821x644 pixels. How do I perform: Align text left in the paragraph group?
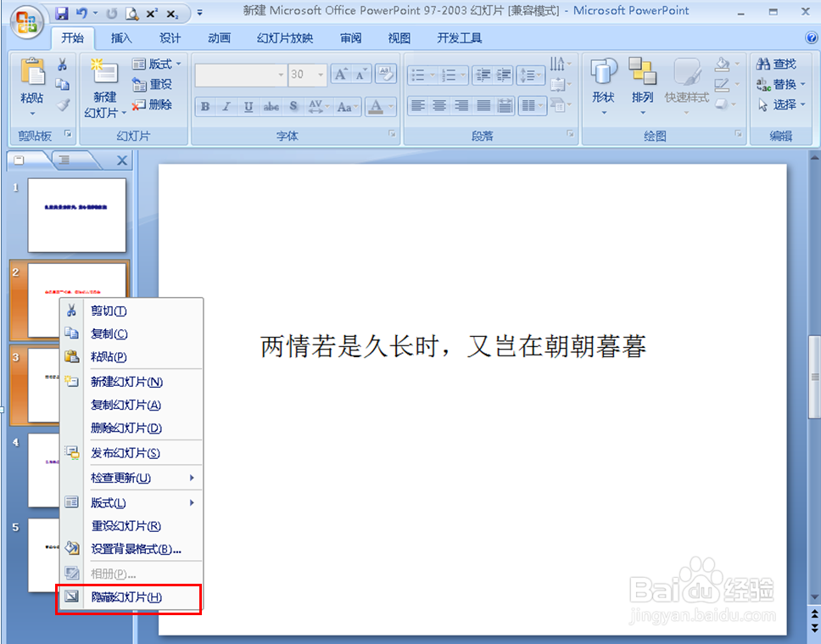click(x=418, y=106)
